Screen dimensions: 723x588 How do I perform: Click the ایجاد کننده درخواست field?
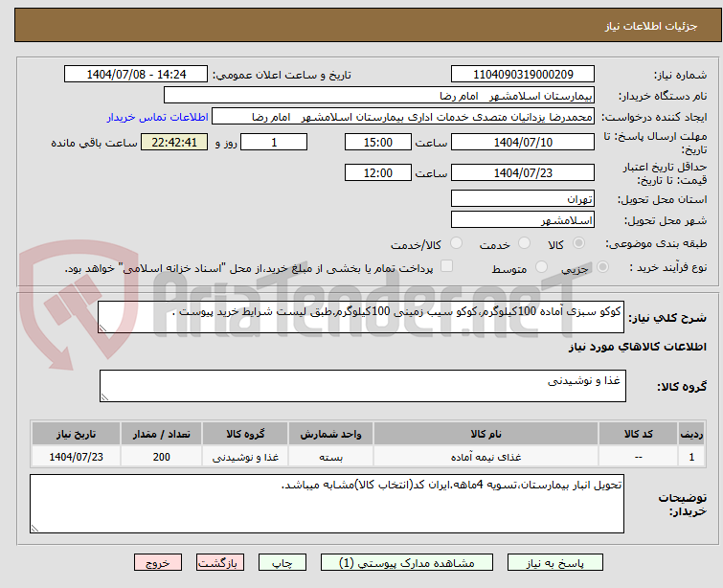403,117
